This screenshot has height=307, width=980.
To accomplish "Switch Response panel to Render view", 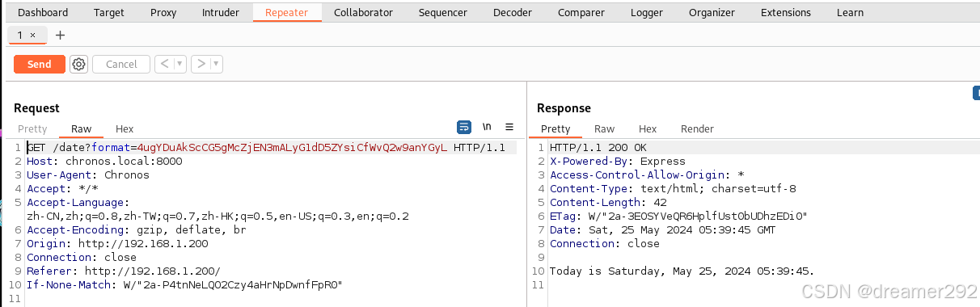I will coord(698,129).
